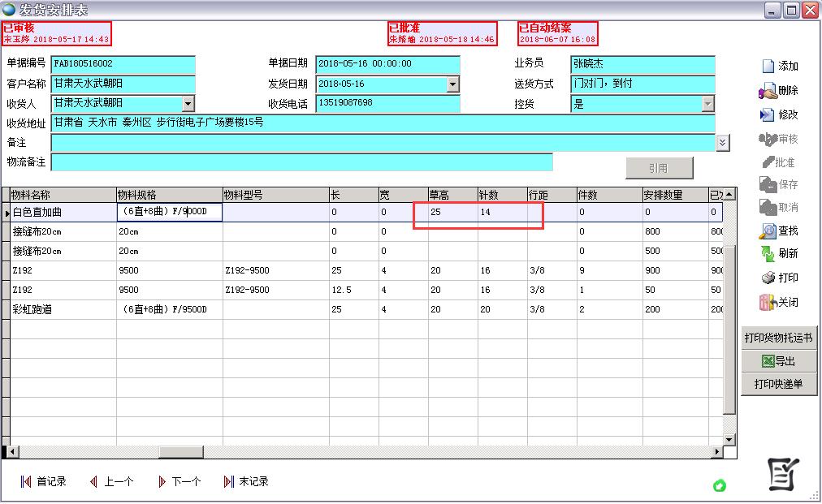Select the 添加 (Add) icon
Screen dimensions: 822x504
778,64
